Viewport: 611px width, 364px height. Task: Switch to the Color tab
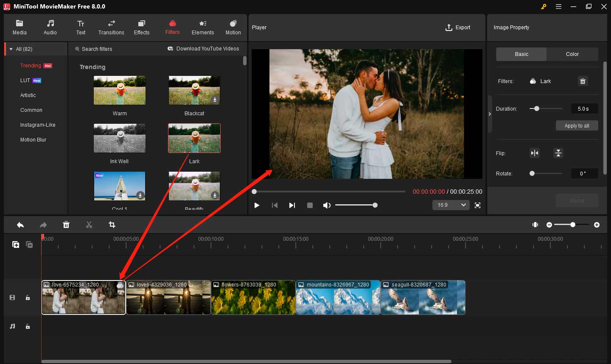572,54
